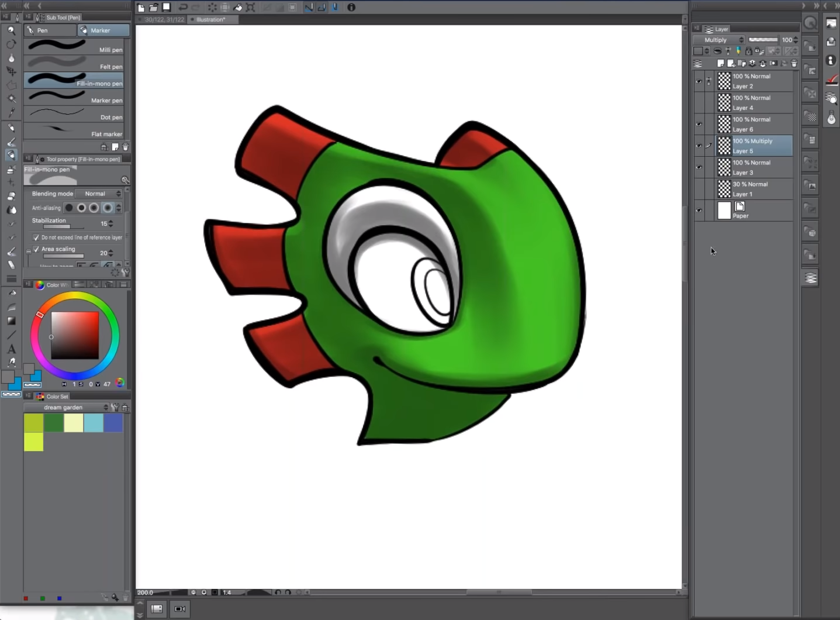Select Layer 3 in layer list
The image size is (840, 620).
(754, 168)
